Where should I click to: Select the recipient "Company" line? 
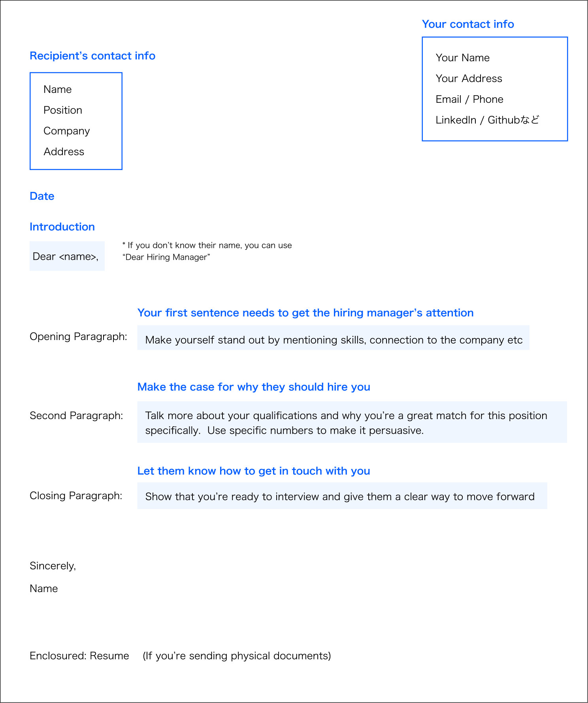pos(66,131)
